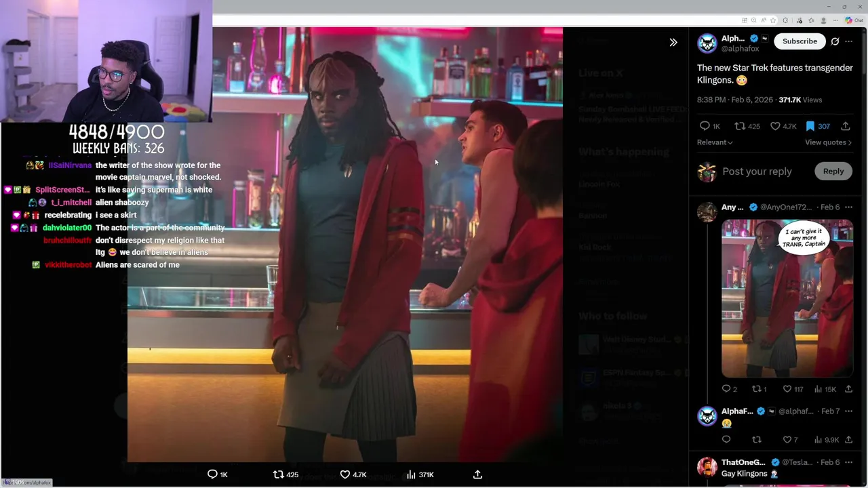Click the share icon next to bookmark count
This screenshot has height=488, width=868.
(846, 126)
